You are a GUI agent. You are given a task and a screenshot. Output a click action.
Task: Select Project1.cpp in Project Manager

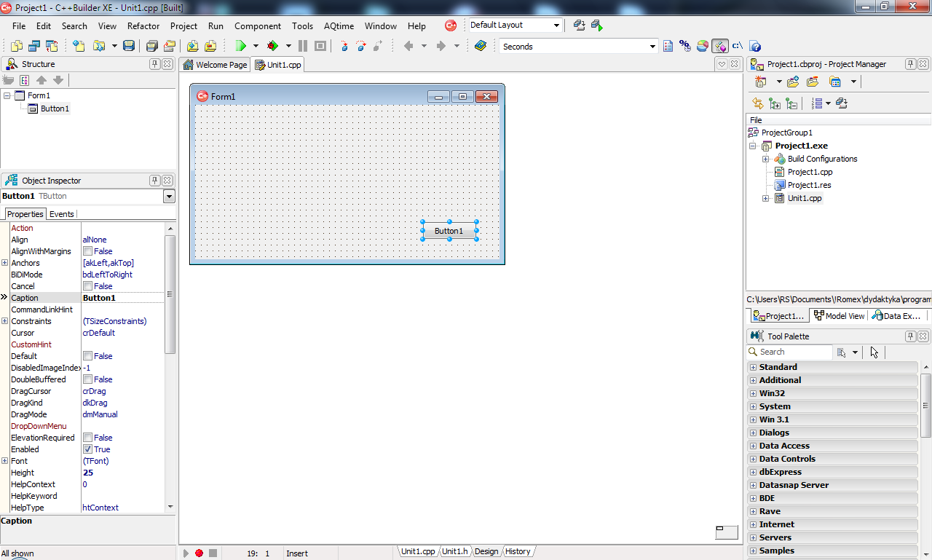click(x=810, y=172)
